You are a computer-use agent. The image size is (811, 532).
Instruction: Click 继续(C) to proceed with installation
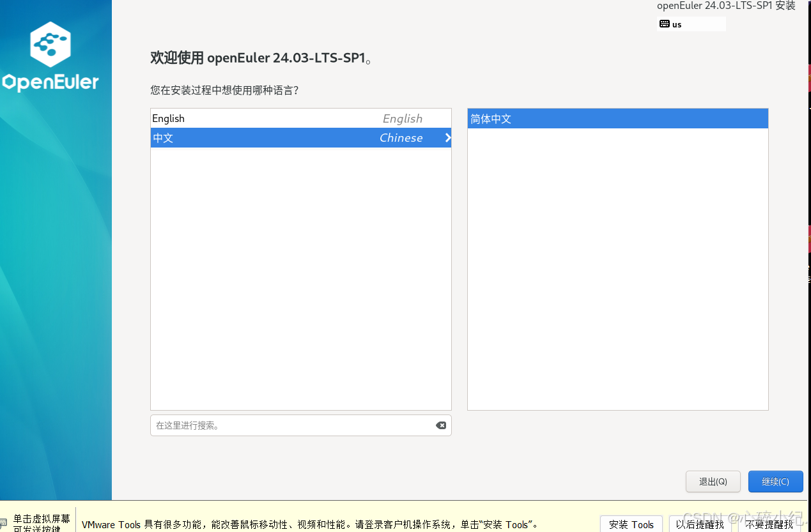coord(775,482)
